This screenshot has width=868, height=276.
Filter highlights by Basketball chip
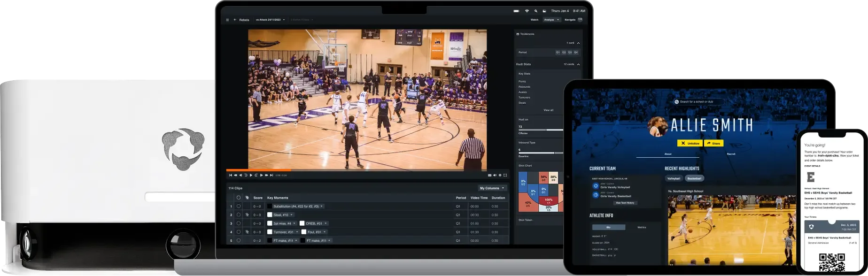click(x=694, y=178)
